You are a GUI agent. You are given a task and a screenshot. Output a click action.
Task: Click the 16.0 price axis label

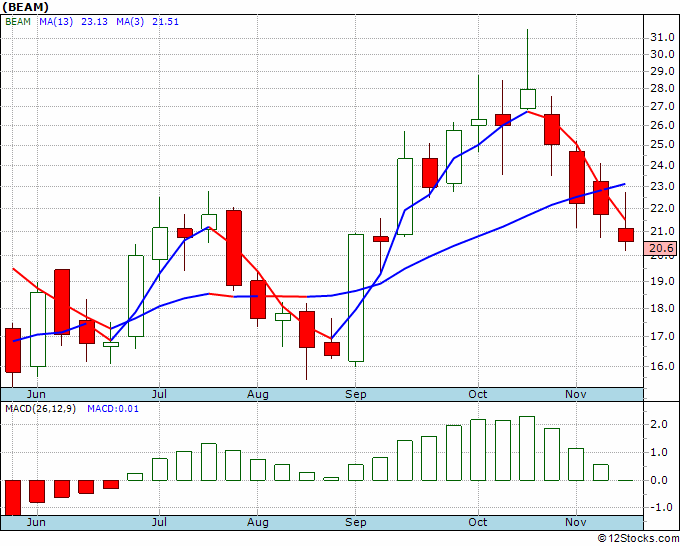662,366
